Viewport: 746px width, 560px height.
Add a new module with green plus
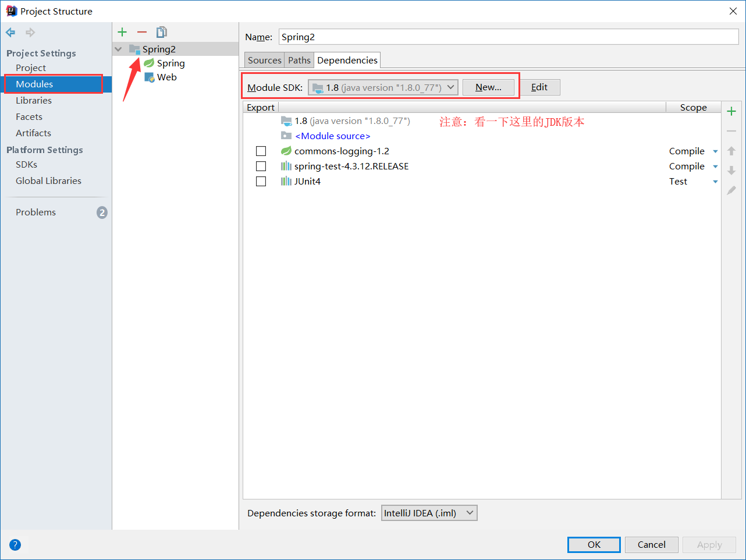122,32
